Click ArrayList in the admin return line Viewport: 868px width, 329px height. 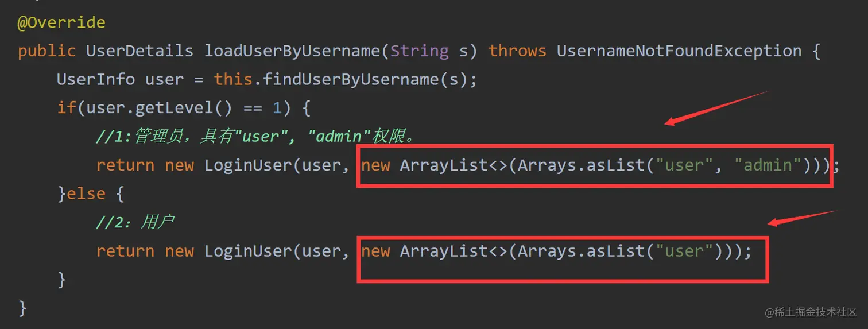point(443,165)
